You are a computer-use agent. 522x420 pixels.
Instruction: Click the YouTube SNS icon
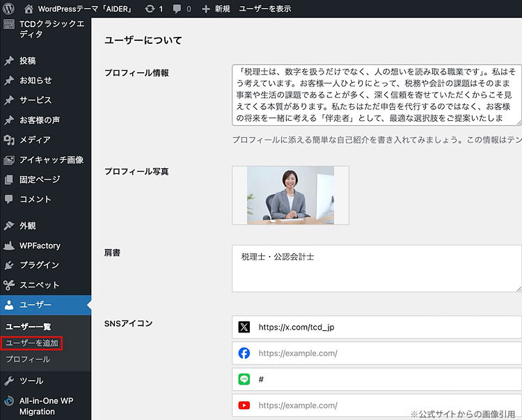(244, 405)
